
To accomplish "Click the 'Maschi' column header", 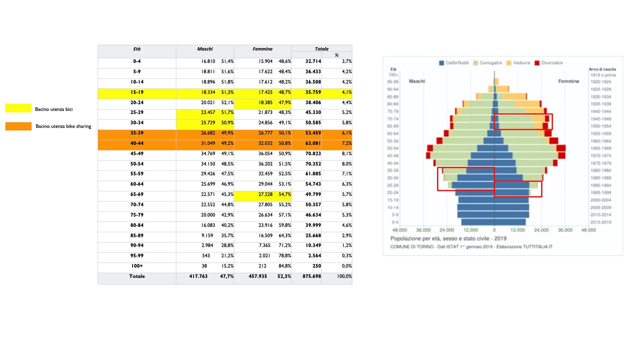I will 205,49.
